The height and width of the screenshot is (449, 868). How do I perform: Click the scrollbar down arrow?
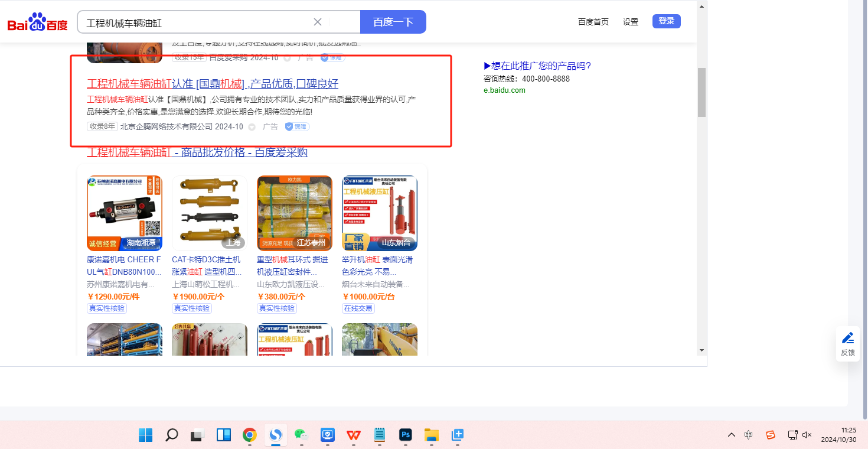[701, 350]
